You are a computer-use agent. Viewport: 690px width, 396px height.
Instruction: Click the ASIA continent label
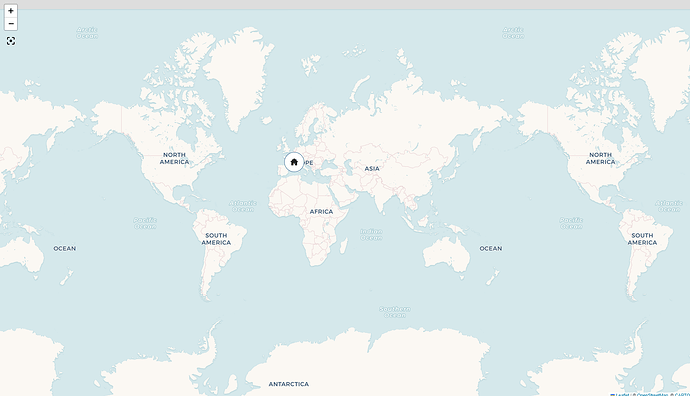[372, 169]
